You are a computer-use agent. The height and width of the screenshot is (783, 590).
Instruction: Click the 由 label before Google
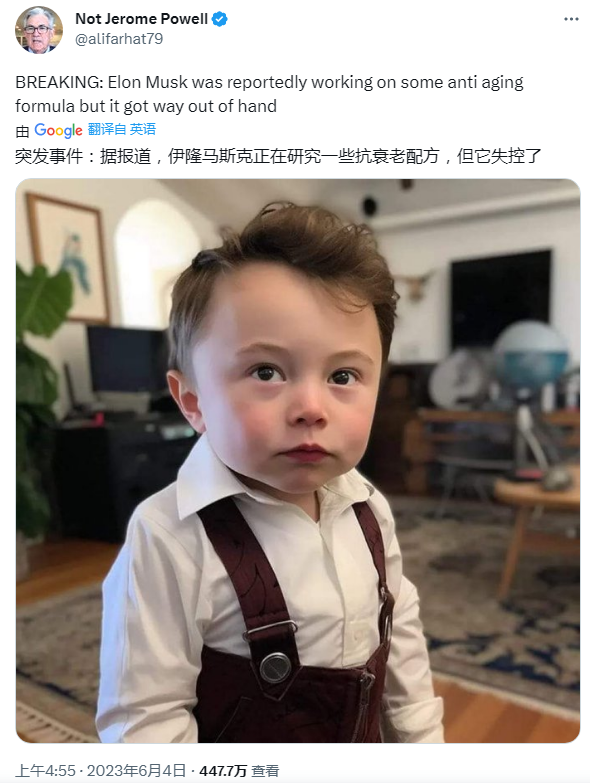click(22, 131)
